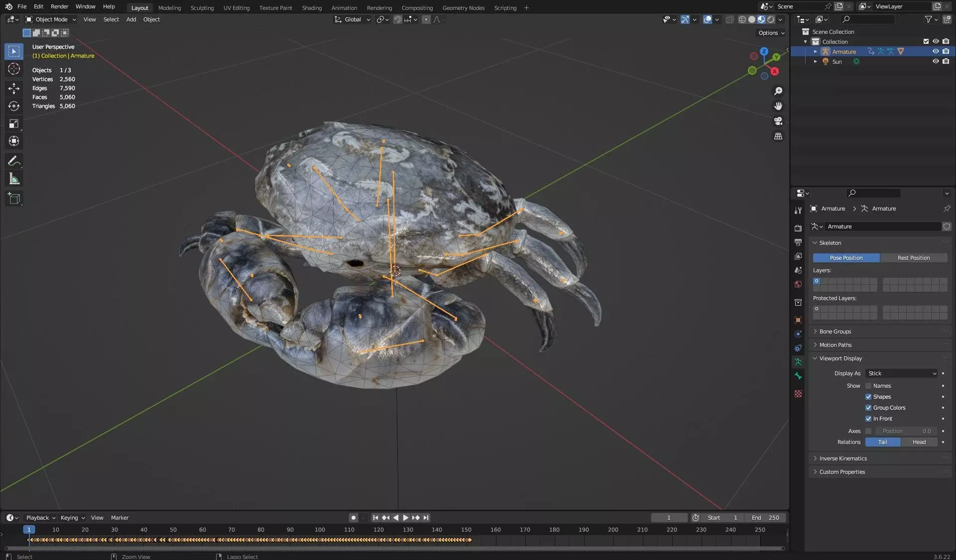Open the Object properties tab
The height and width of the screenshot is (560, 956).
798,320
